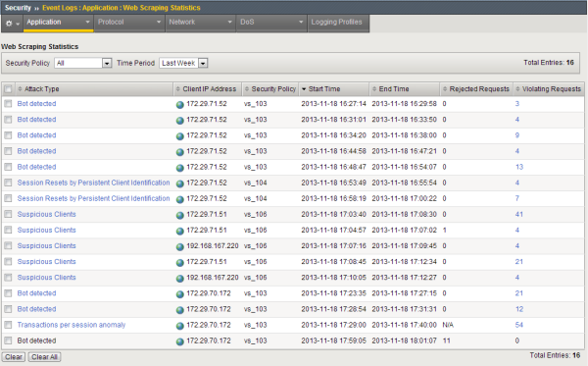Image resolution: width=588 pixels, height=366 pixels.
Task: Check the box for the 17:10:05 Suspicious Clients row
Action: [8, 278]
